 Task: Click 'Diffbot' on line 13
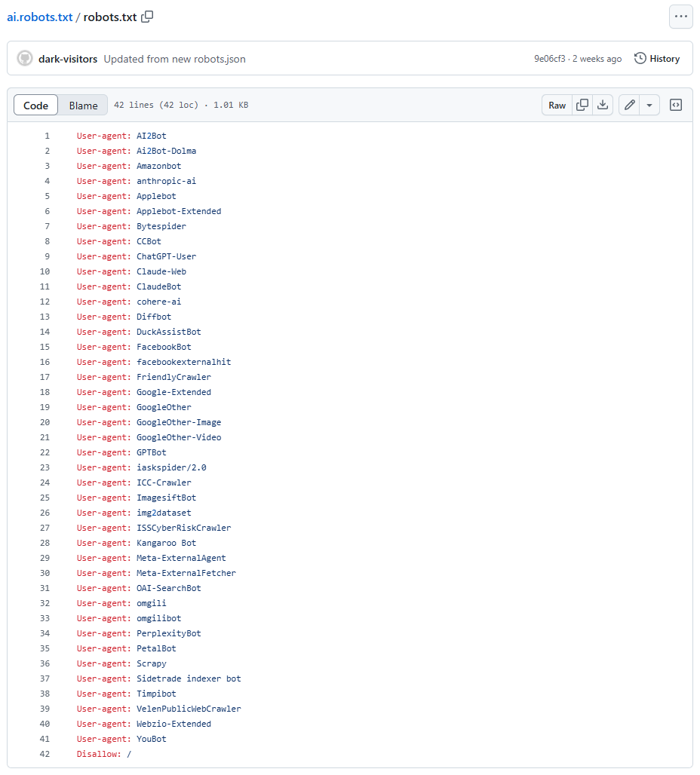tap(154, 317)
